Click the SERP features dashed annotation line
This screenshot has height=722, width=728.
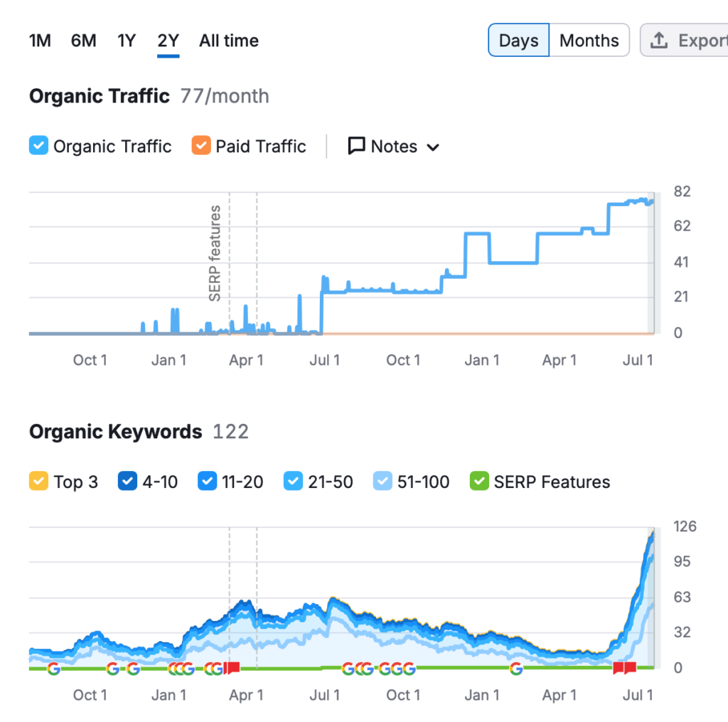point(229,263)
